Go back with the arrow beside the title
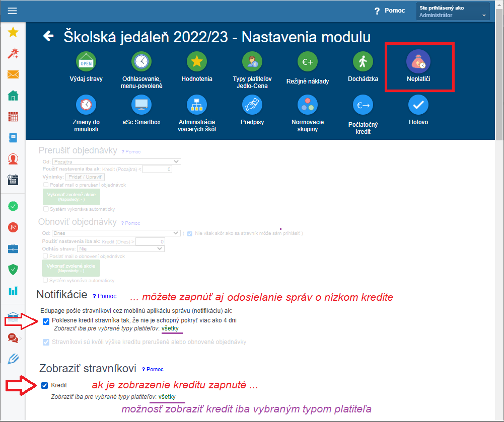The height and width of the screenshot is (422, 504). tap(48, 36)
